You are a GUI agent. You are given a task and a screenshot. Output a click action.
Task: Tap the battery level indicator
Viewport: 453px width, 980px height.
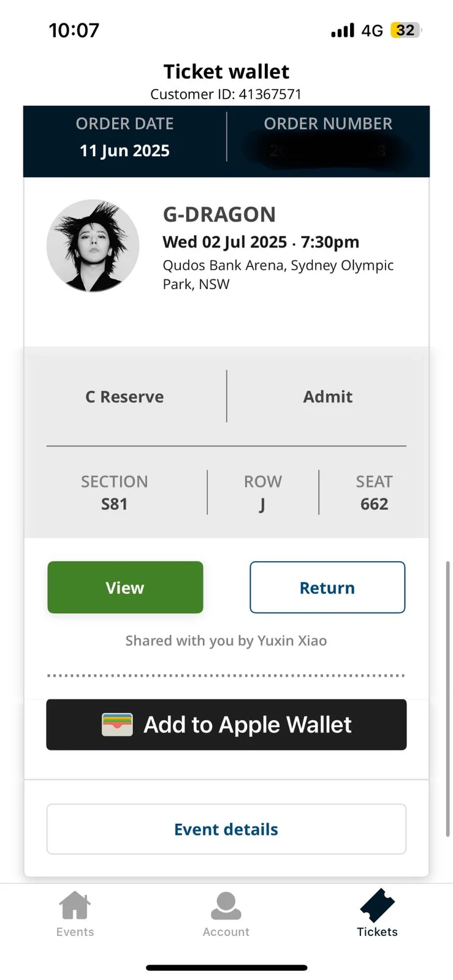coord(406,30)
